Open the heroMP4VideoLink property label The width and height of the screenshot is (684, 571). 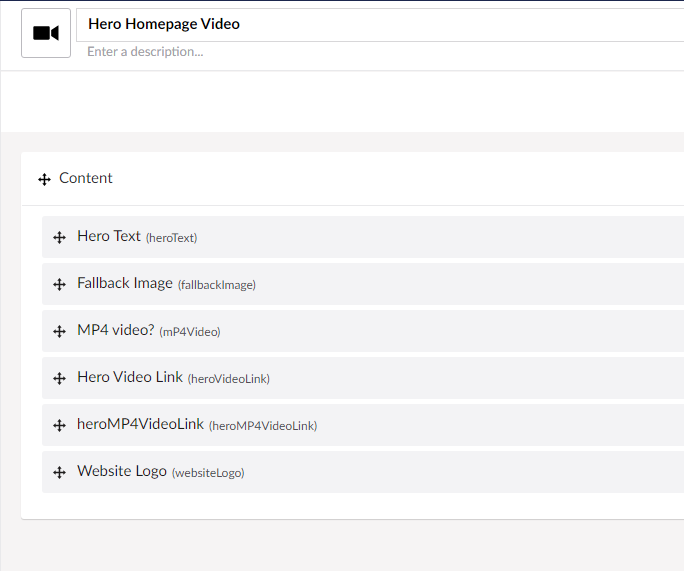140,424
